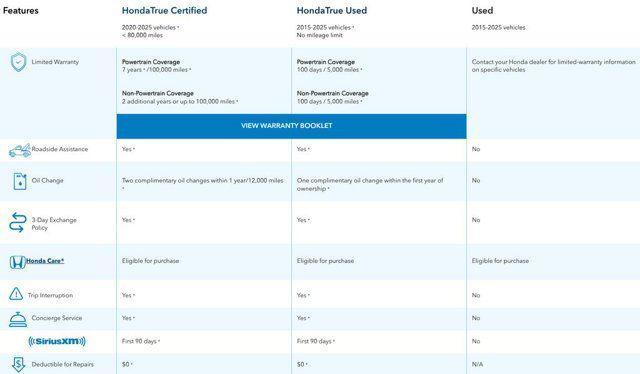This screenshot has width=640, height=374.
Task: Click the Limited Warranty shield icon
Action: tap(18, 62)
